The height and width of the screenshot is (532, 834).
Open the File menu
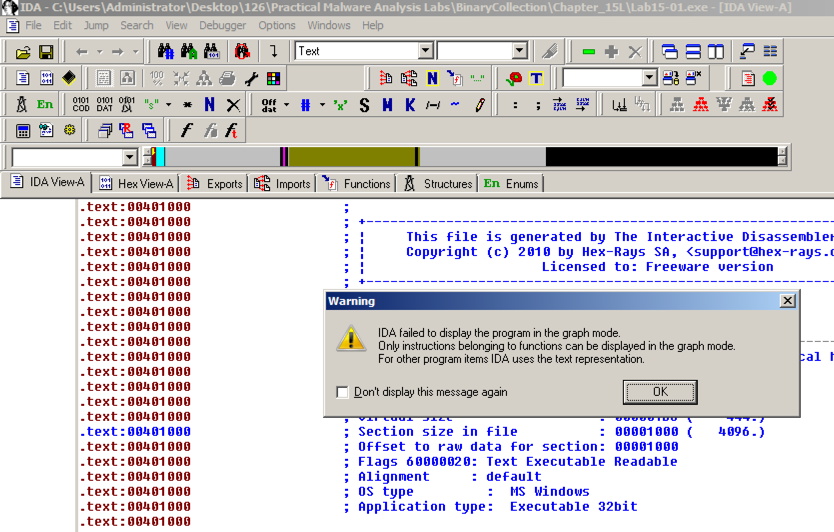pyautogui.click(x=34, y=25)
